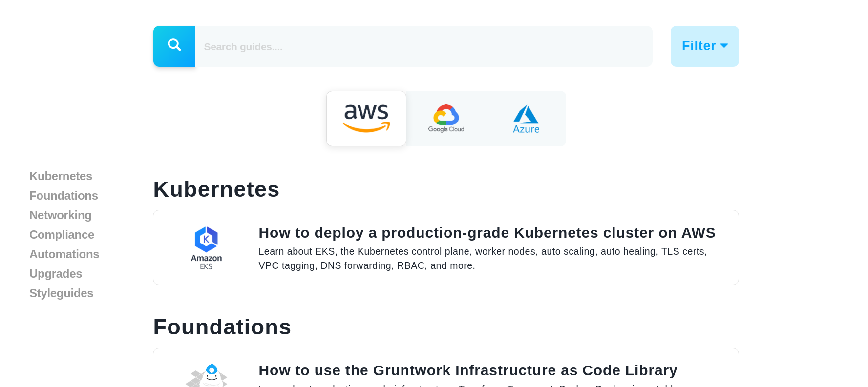Jump to Kubernetes in sidebar
Viewport: 868px width, 387px height.
pyautogui.click(x=61, y=176)
